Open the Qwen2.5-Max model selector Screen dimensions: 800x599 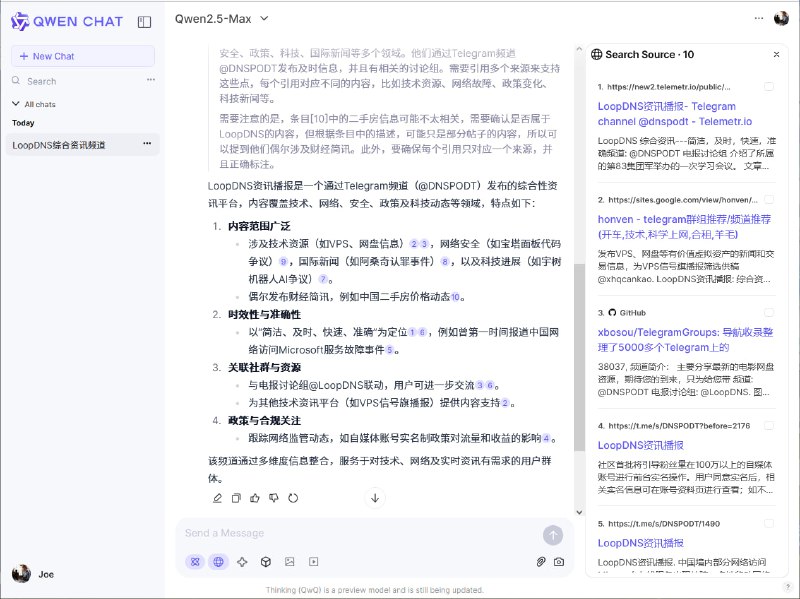210,18
